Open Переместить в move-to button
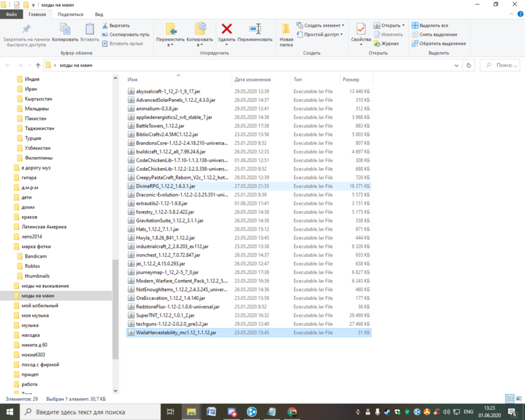 pyautogui.click(x=170, y=35)
